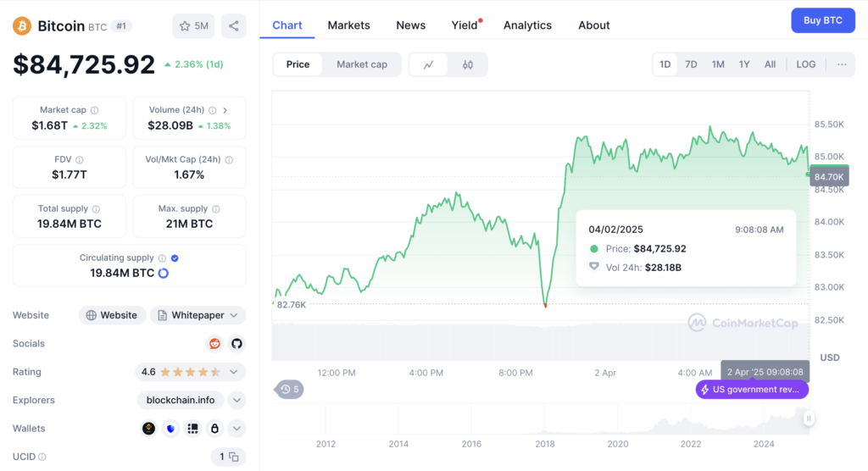Image resolution: width=868 pixels, height=471 pixels.
Task: Open the Markets tab
Action: pos(348,25)
